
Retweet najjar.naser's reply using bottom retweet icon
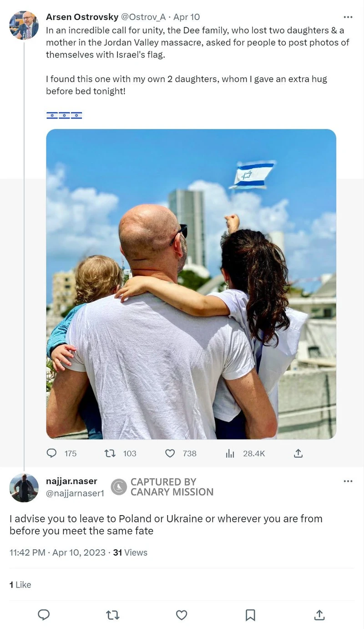(x=113, y=615)
